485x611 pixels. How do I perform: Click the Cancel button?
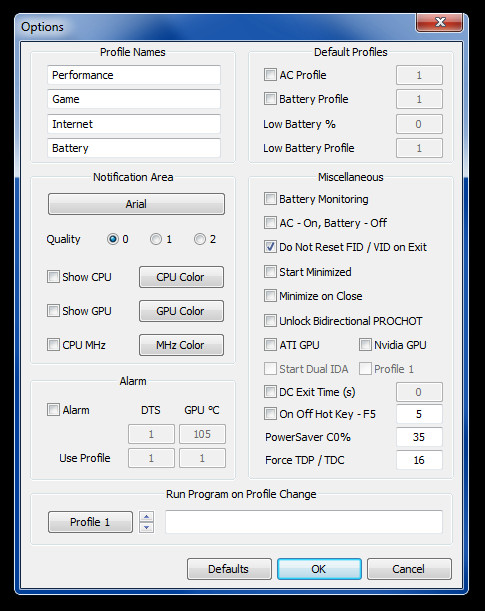point(409,569)
